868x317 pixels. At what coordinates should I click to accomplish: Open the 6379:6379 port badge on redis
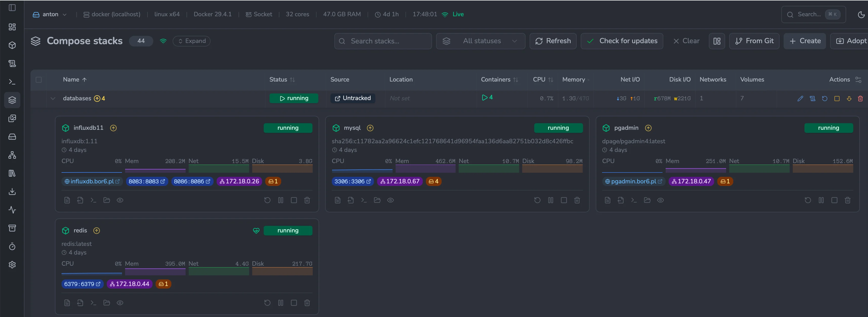pos(82,284)
